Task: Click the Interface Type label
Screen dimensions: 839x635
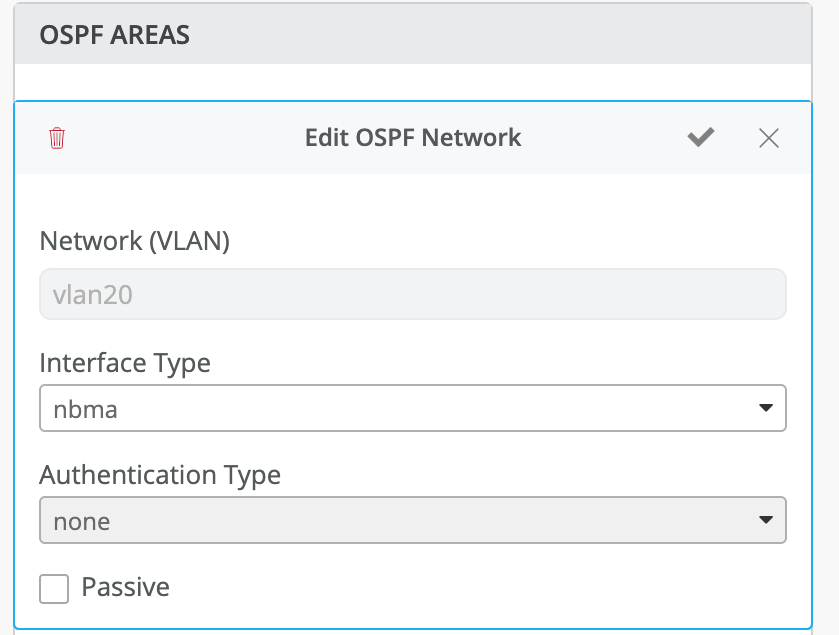Action: (125, 363)
